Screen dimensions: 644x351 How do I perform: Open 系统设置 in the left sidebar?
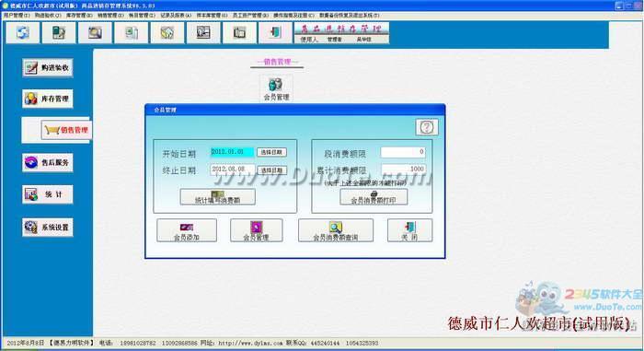pos(48,228)
